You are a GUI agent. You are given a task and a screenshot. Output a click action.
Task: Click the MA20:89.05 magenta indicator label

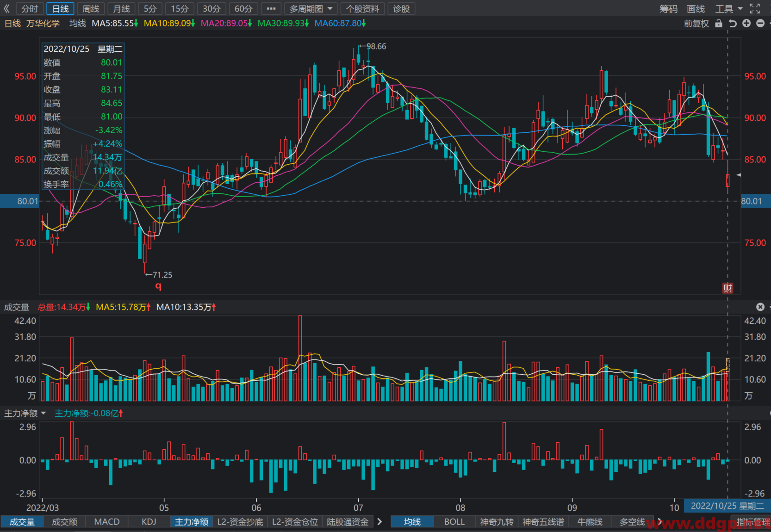226,23
